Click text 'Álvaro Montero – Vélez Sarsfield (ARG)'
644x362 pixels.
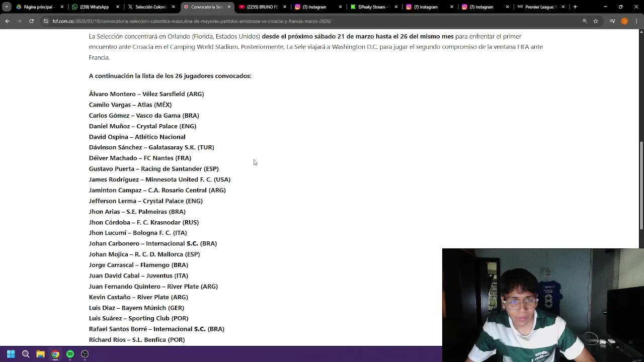click(x=146, y=94)
